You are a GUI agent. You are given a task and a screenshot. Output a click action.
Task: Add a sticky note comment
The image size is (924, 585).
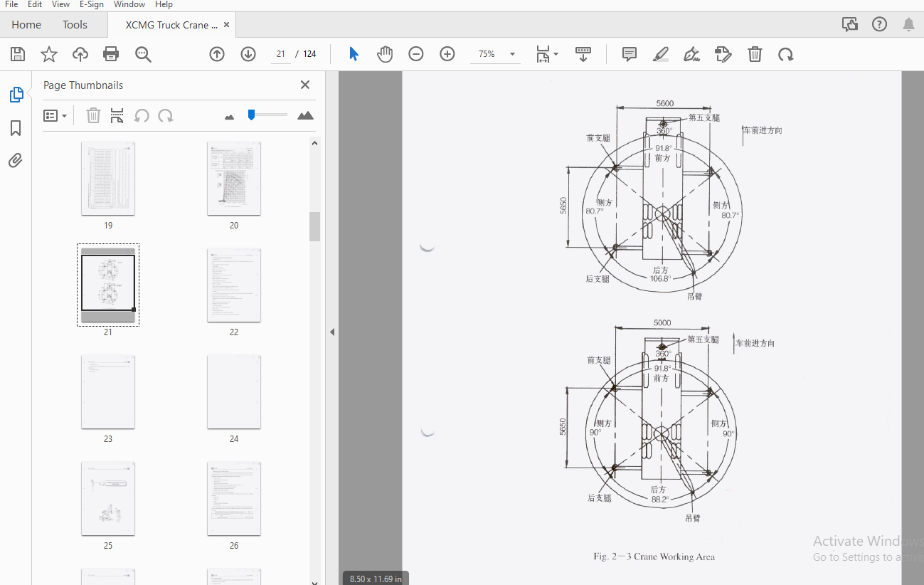click(x=630, y=54)
